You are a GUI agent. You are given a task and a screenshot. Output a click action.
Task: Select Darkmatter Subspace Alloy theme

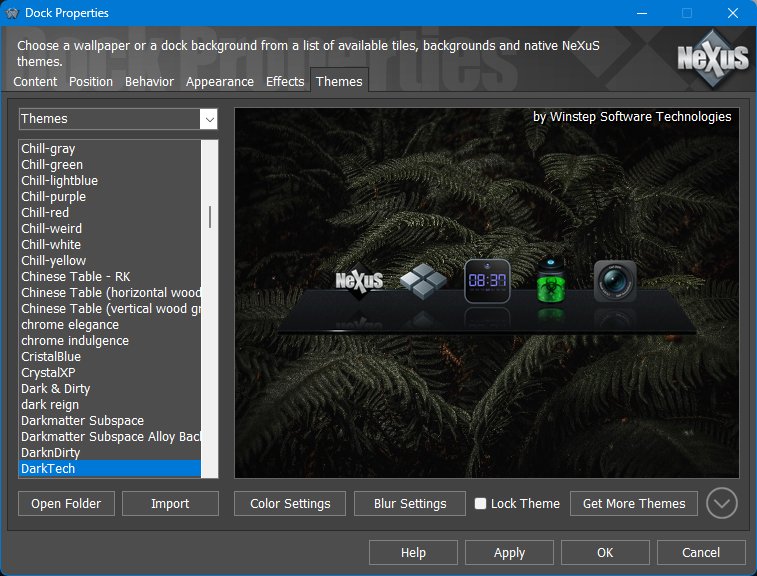pos(110,436)
